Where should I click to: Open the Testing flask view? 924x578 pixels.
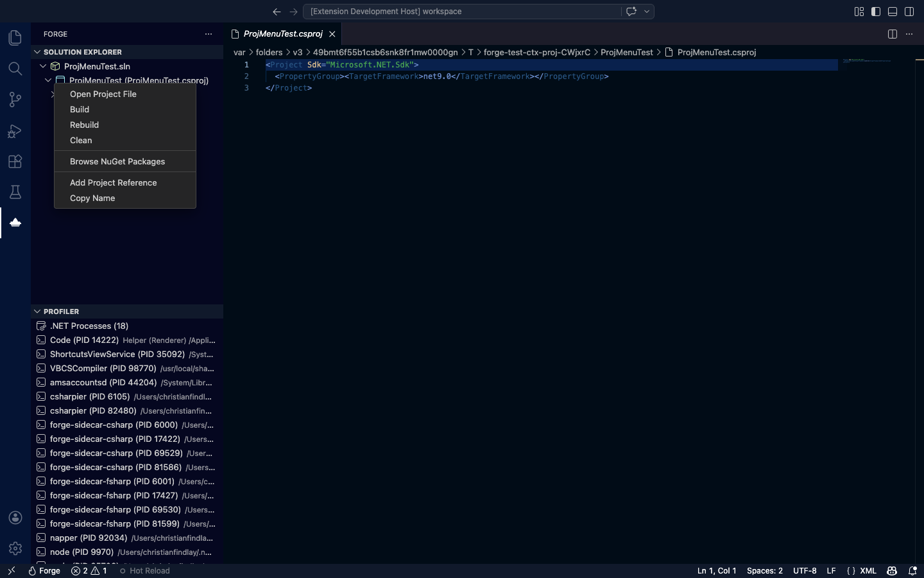(15, 192)
